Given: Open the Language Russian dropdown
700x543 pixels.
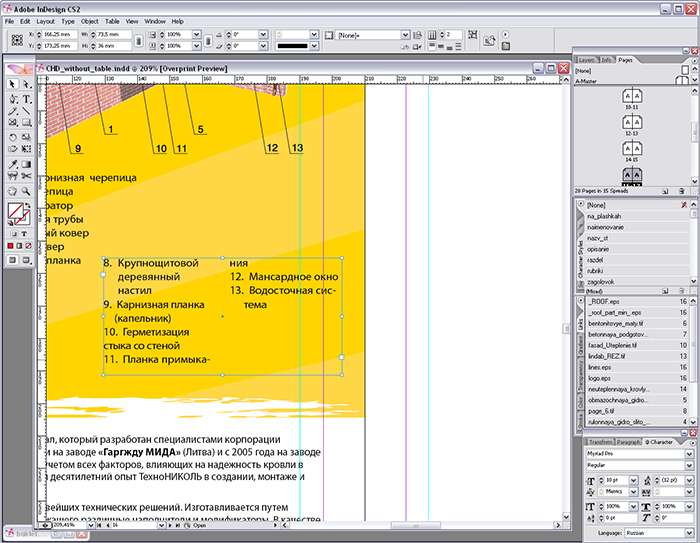Looking at the screenshot, I should click(689, 533).
